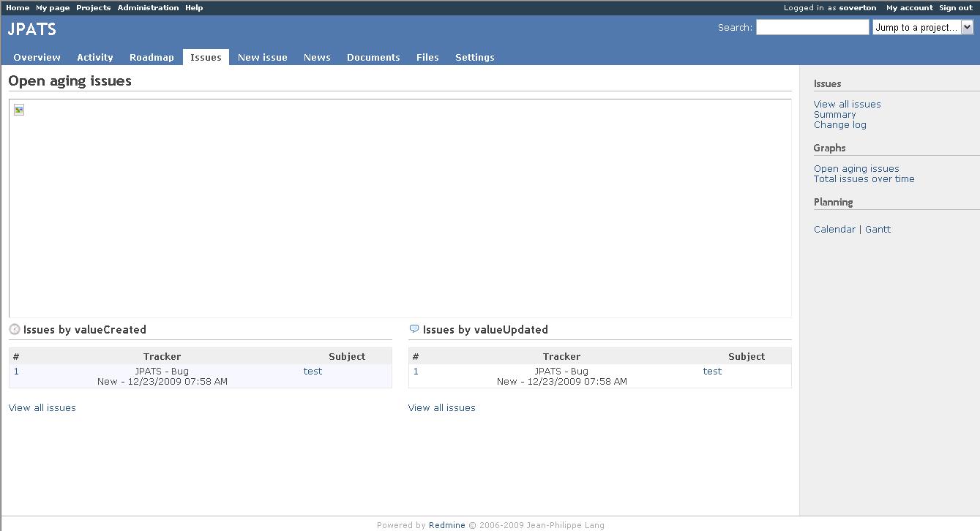Select the Issues tab
The width and height of the screenshot is (980, 531).
coord(206,57)
